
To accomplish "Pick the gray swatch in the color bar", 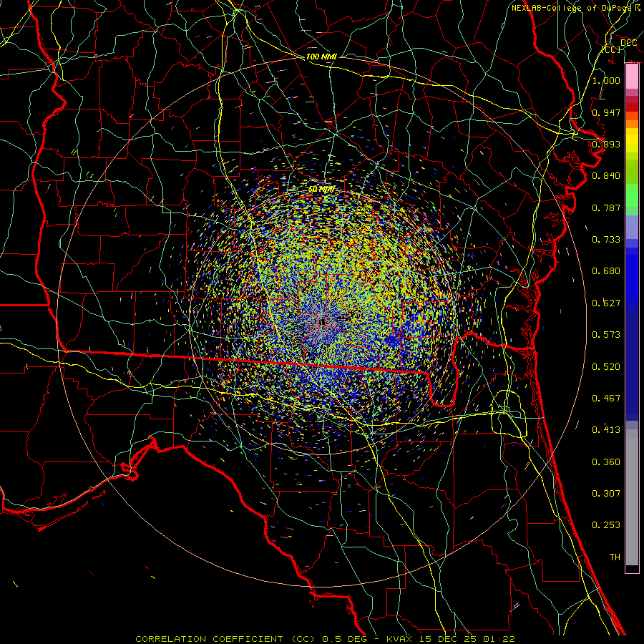I will coord(632,497).
